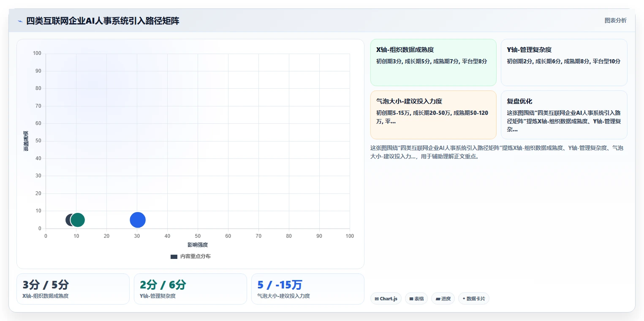Click the 5 / -15万 stat card
The image size is (644, 321).
click(x=308, y=289)
